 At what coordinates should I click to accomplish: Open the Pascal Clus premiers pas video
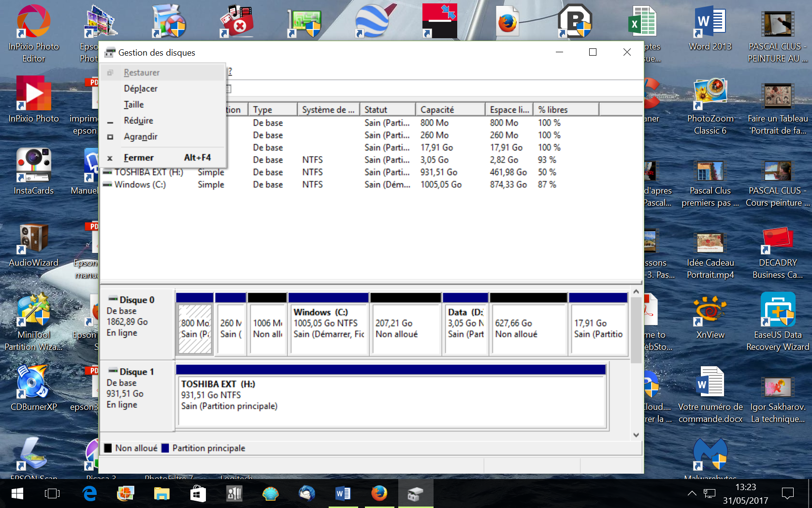point(710,183)
